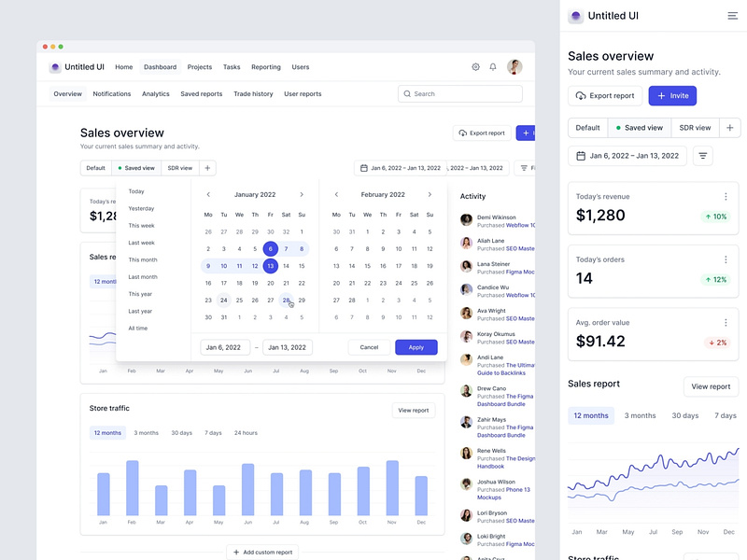Click View report in the Sales report card
Viewport: 747px width, 560px height.
tap(711, 386)
